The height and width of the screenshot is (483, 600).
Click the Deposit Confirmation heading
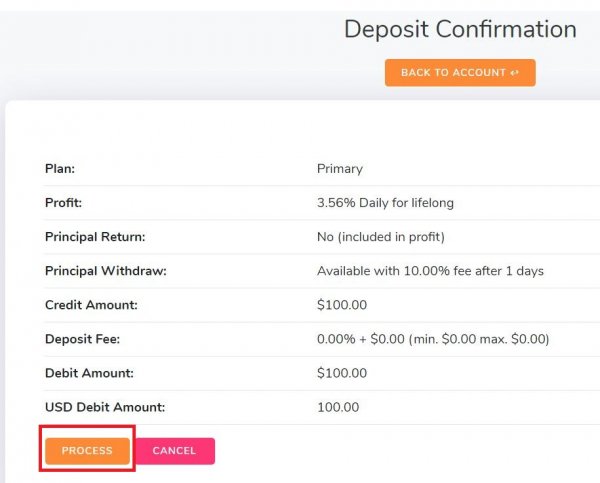click(460, 29)
